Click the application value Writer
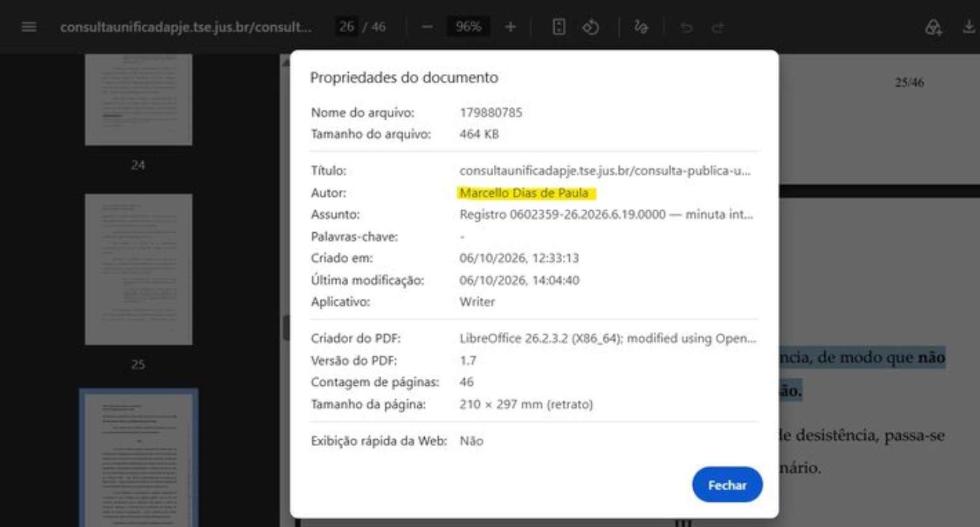This screenshot has width=980, height=527. (x=477, y=302)
